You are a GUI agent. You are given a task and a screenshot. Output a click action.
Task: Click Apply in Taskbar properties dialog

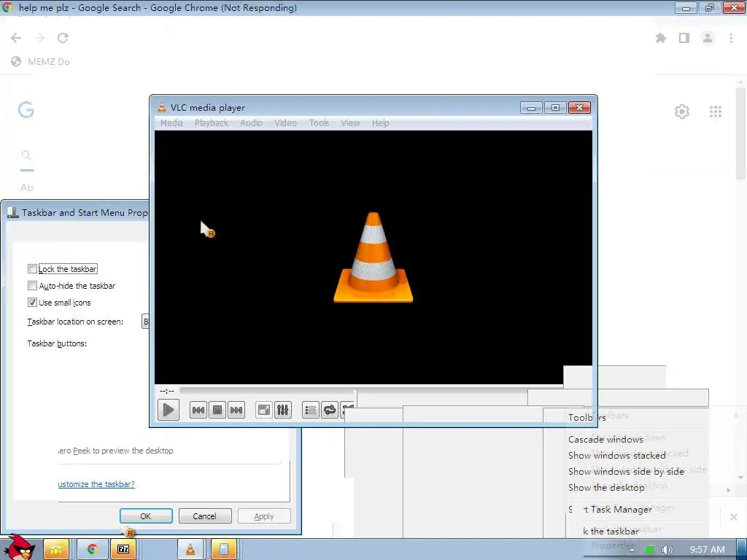point(264,516)
